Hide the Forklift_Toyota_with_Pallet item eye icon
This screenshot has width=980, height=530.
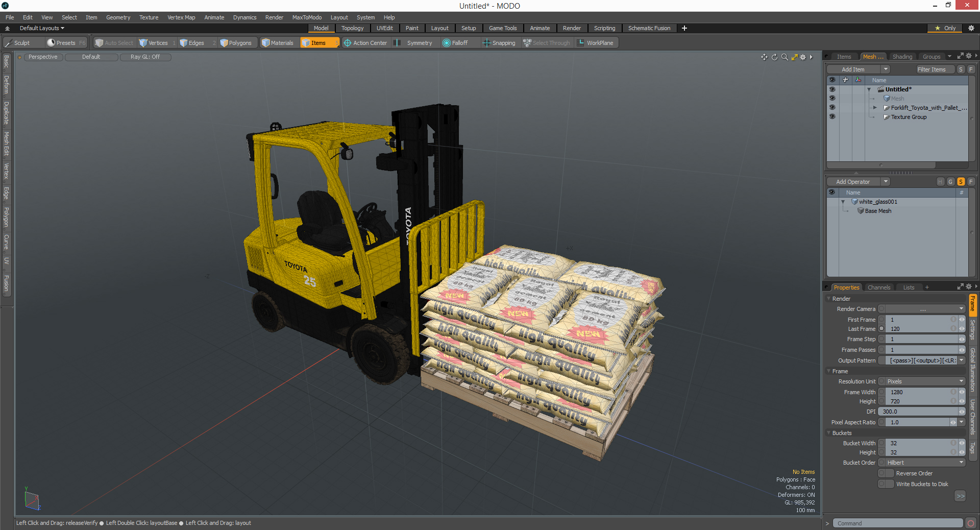[832, 108]
